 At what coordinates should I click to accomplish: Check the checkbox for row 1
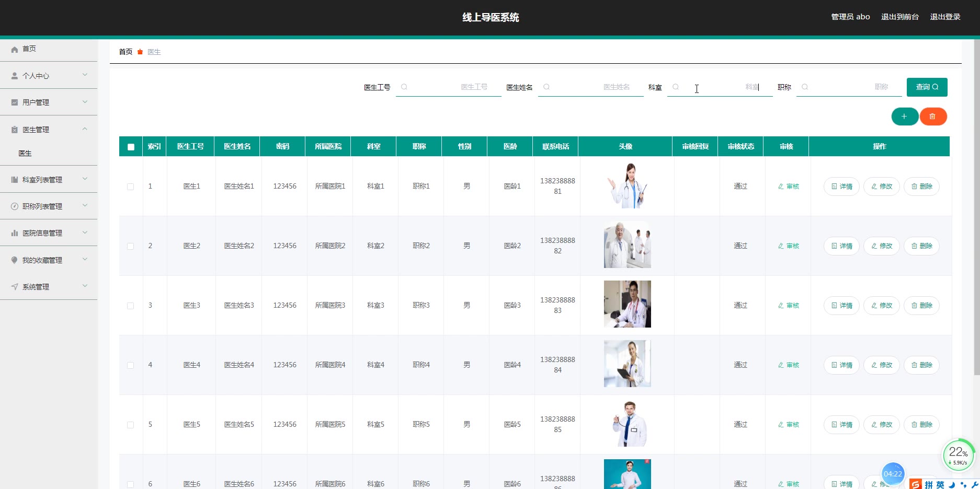click(x=131, y=187)
